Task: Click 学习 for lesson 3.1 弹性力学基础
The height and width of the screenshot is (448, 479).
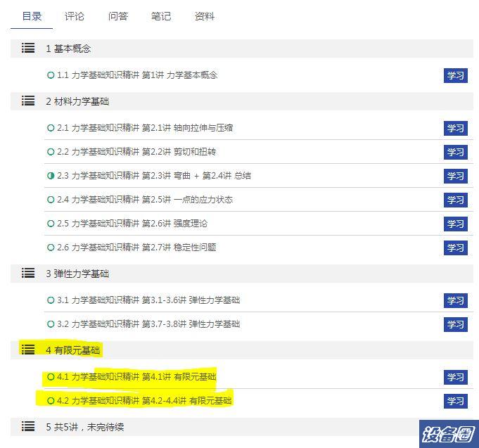Action: click(456, 300)
